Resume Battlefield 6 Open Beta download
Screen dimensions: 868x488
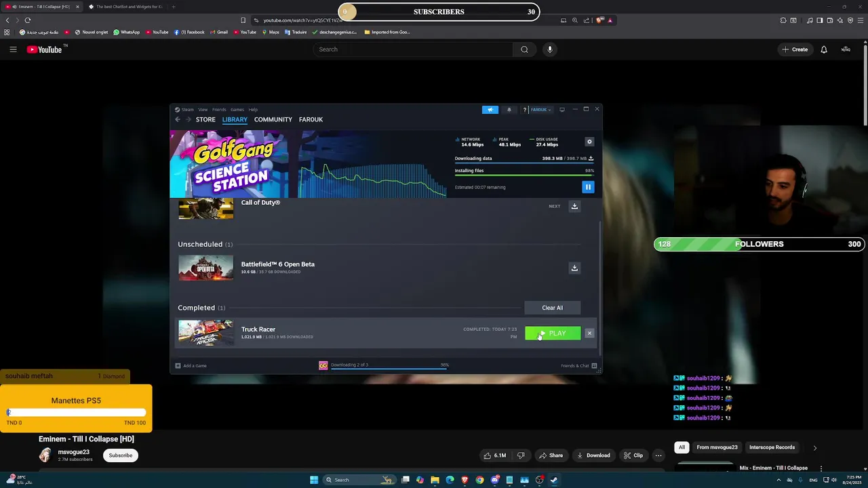tap(574, 268)
